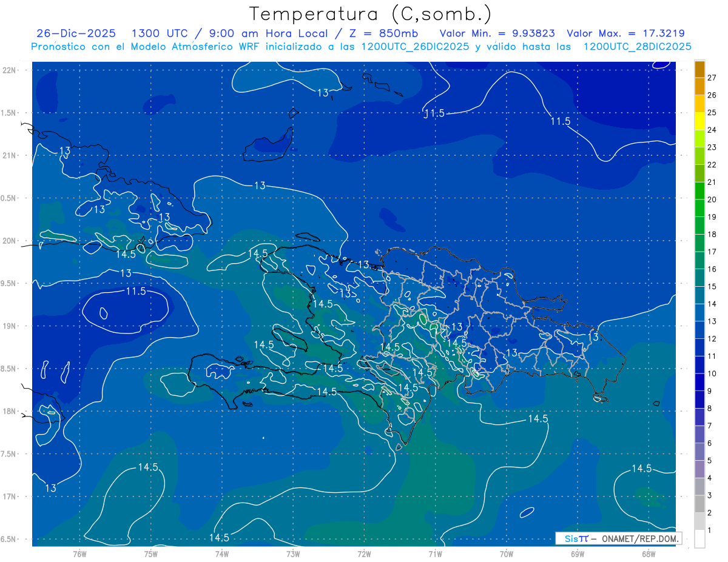Viewport: 728px width, 562px height.
Task: Click 'Valor Max. = 17.3219'
Action: (x=625, y=33)
